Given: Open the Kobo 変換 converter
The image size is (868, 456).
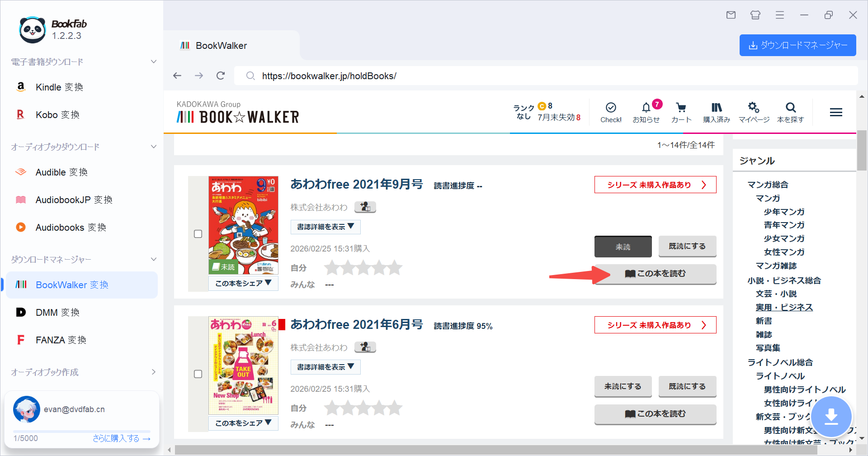Looking at the screenshot, I should click(x=57, y=114).
